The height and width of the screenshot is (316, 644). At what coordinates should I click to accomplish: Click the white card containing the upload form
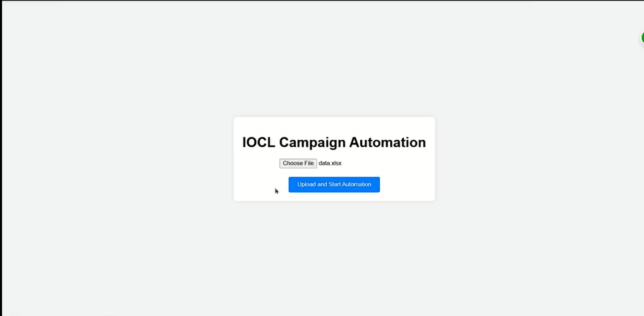point(334,159)
